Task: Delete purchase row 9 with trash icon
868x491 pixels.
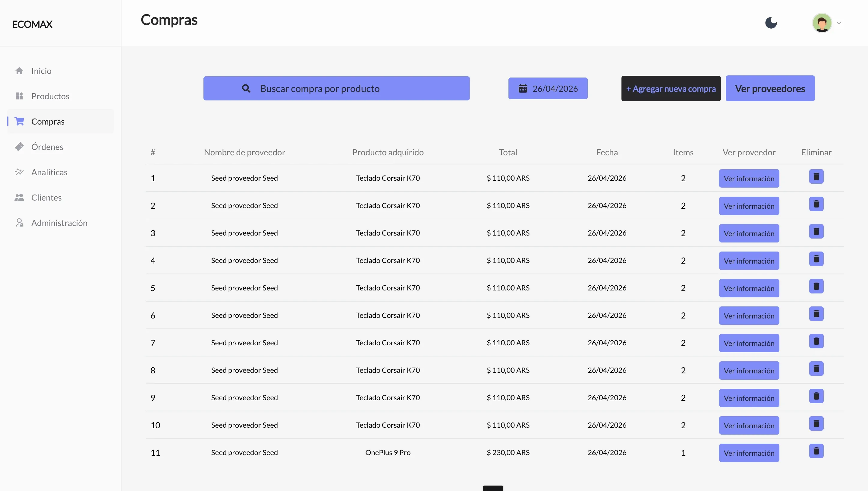Action: 816,396
